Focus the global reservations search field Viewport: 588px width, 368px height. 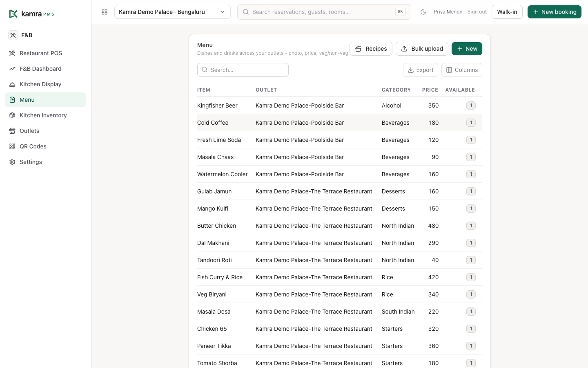click(x=324, y=12)
